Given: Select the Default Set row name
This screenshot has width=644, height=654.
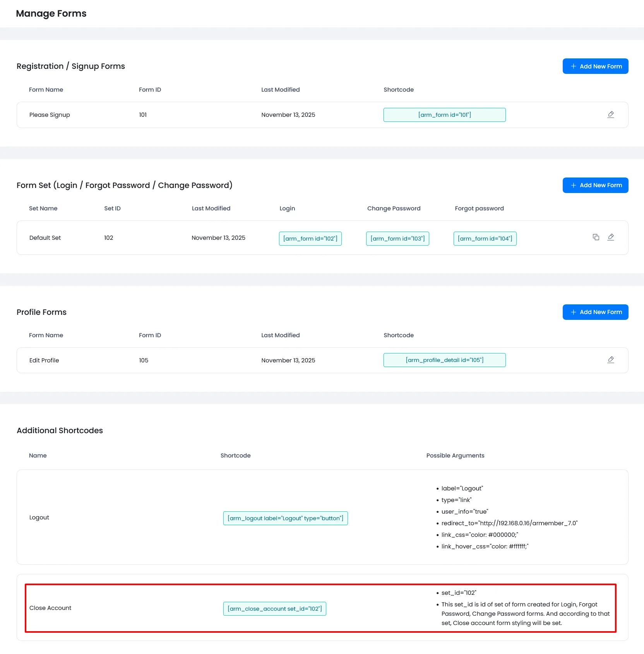Looking at the screenshot, I should [45, 238].
